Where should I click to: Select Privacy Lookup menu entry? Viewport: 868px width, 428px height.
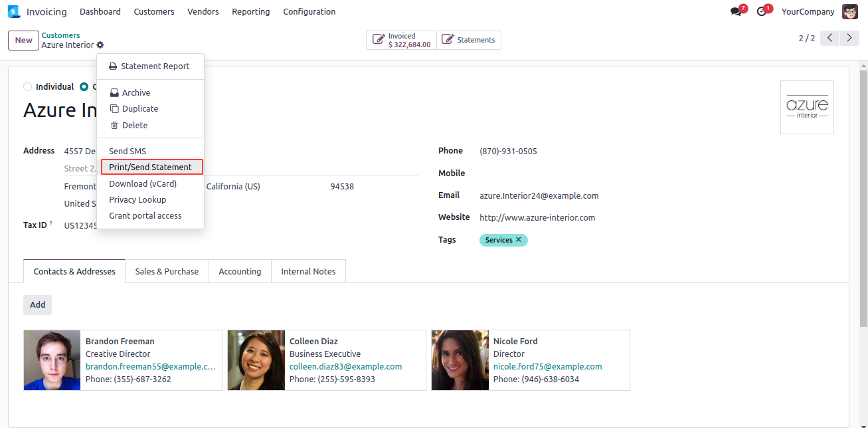(x=150, y=200)
